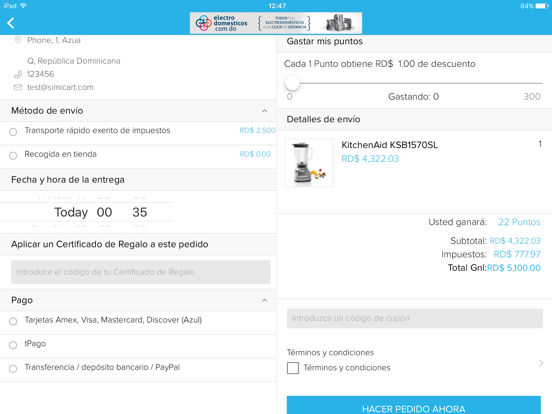
Task: Click HACER PEDIDO AHORA button
Action: point(414,405)
